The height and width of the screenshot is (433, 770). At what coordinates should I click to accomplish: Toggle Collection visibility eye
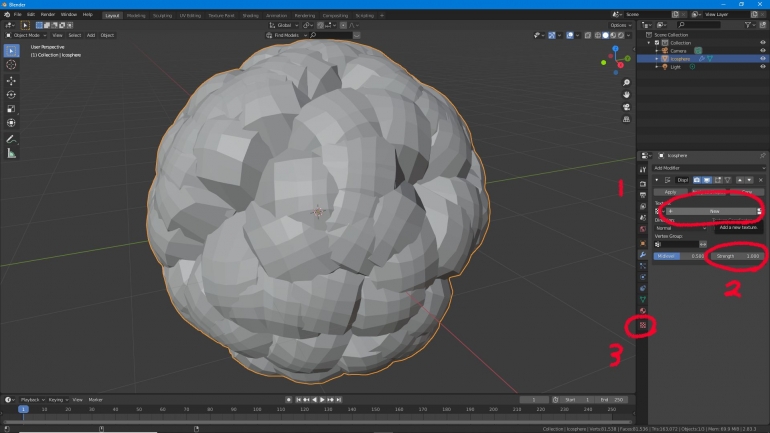763,43
